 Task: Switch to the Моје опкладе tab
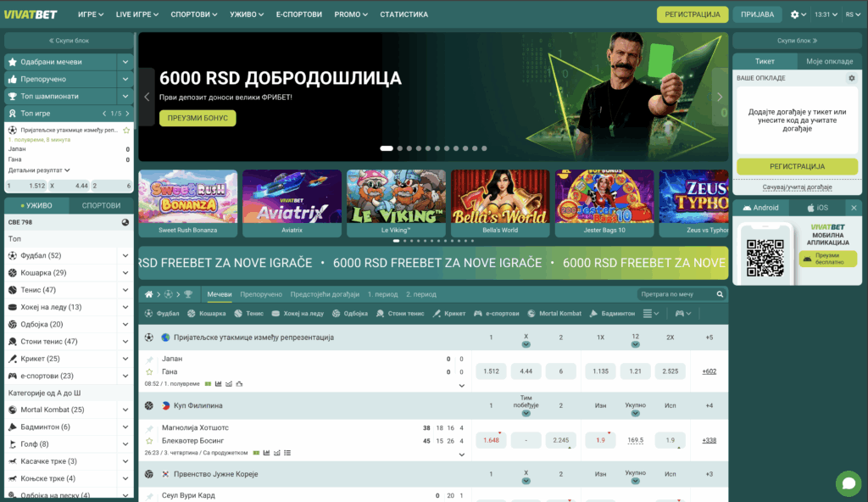click(x=829, y=62)
